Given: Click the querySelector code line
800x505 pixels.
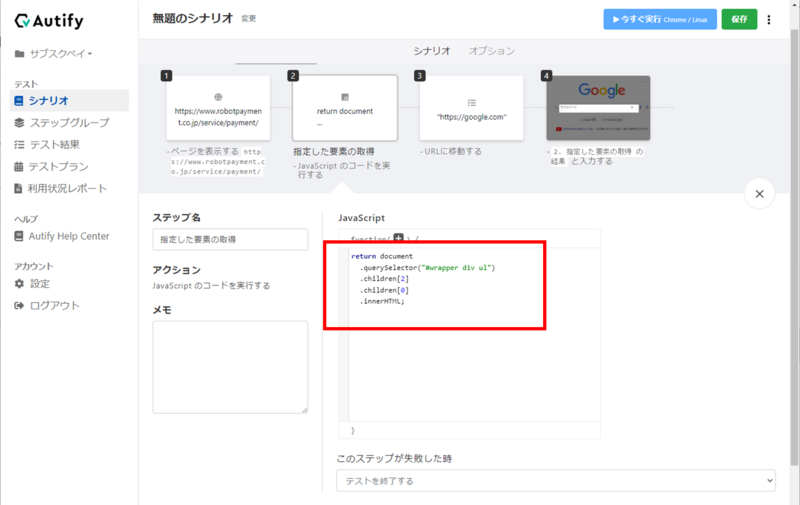Looking at the screenshot, I should 427,267.
